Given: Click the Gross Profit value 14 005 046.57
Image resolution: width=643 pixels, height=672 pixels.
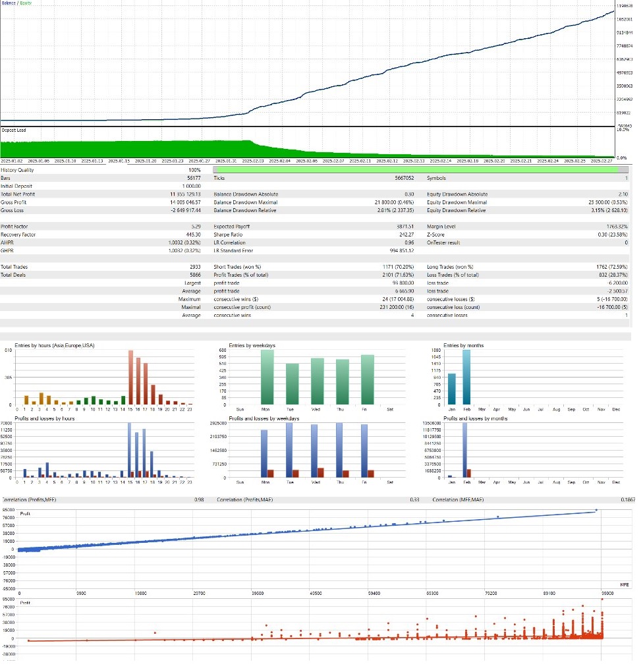Looking at the screenshot, I should pyautogui.click(x=185, y=206).
